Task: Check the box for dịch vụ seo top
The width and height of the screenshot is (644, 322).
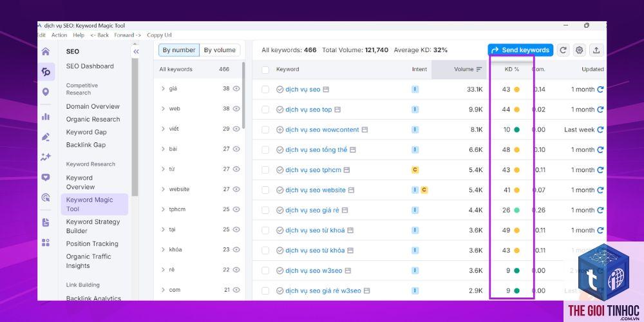Action: 265,109
